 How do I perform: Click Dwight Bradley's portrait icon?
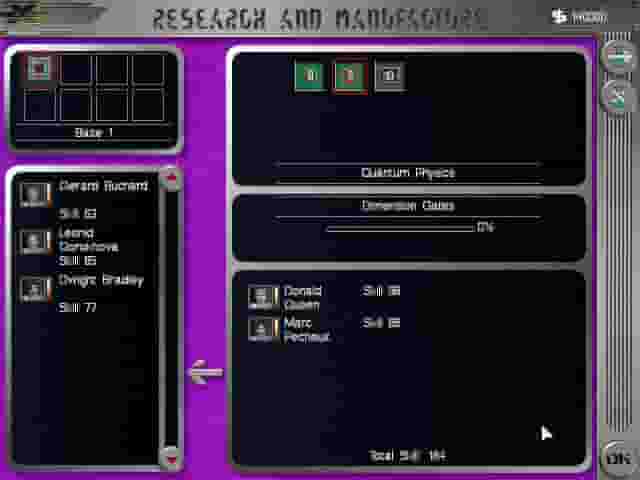click(36, 289)
